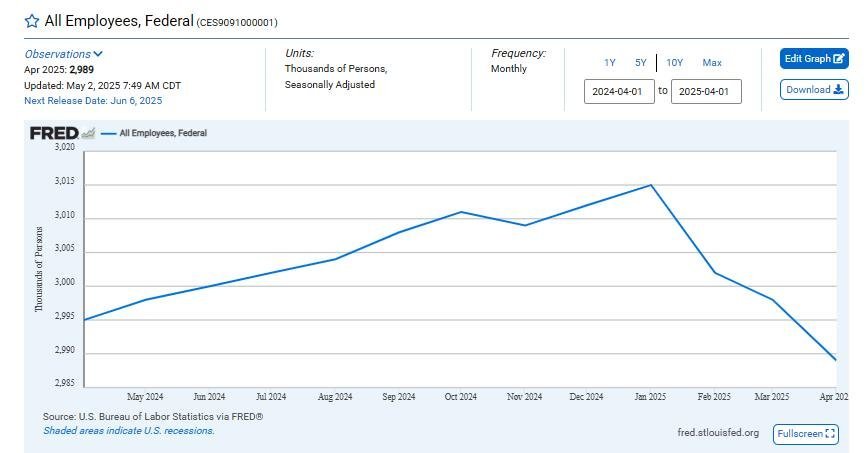Select the 10Y date range
Viewport: 867px width, 453px height.
675,63
